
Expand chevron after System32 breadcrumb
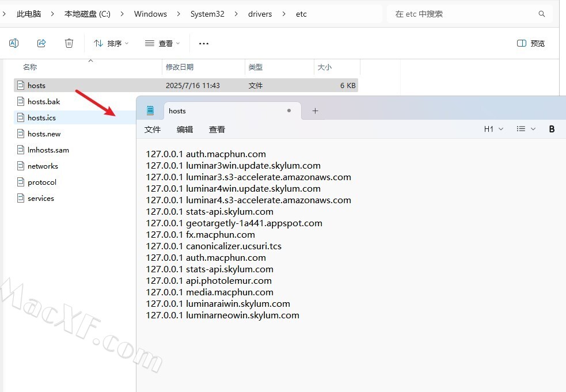click(x=236, y=14)
